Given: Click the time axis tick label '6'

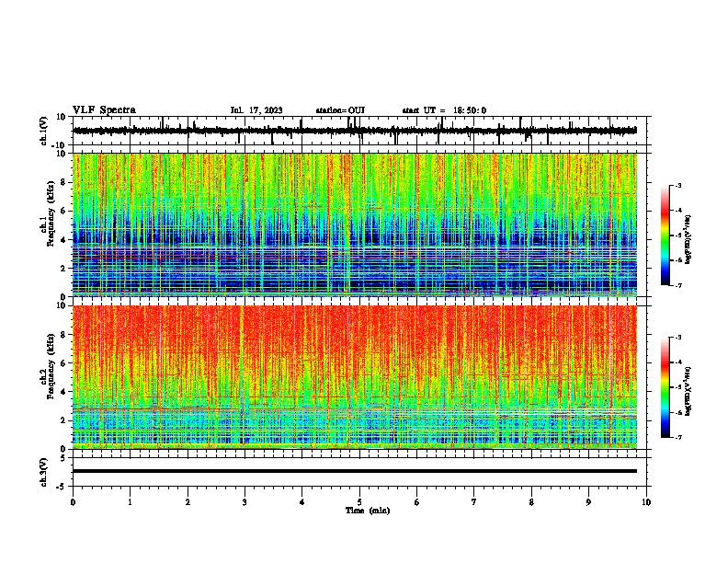Looking at the screenshot, I should click(417, 502).
